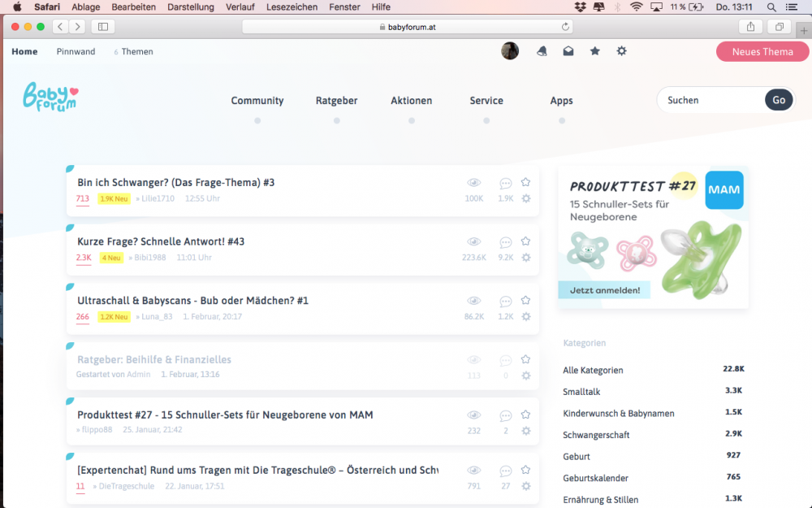The width and height of the screenshot is (812, 508).
Task: Click the user profile avatar
Action: [510, 50]
